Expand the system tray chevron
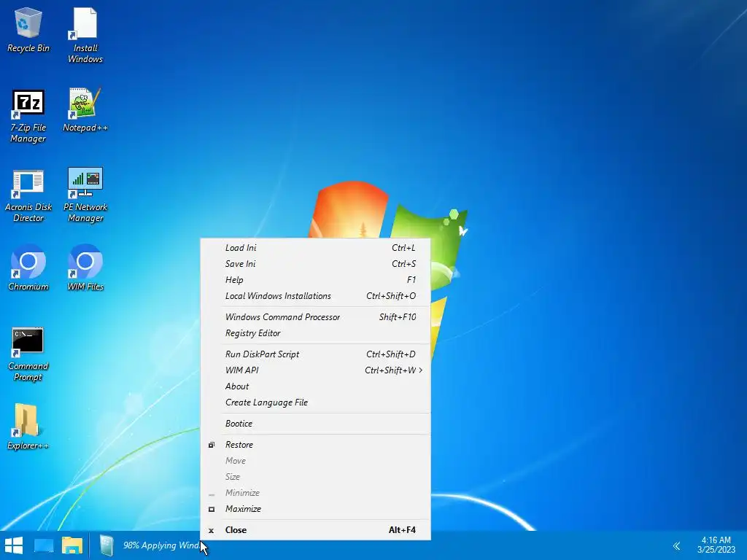 coord(676,545)
